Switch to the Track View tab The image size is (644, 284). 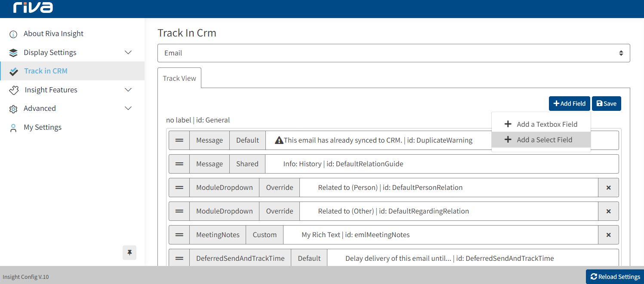[x=179, y=78]
